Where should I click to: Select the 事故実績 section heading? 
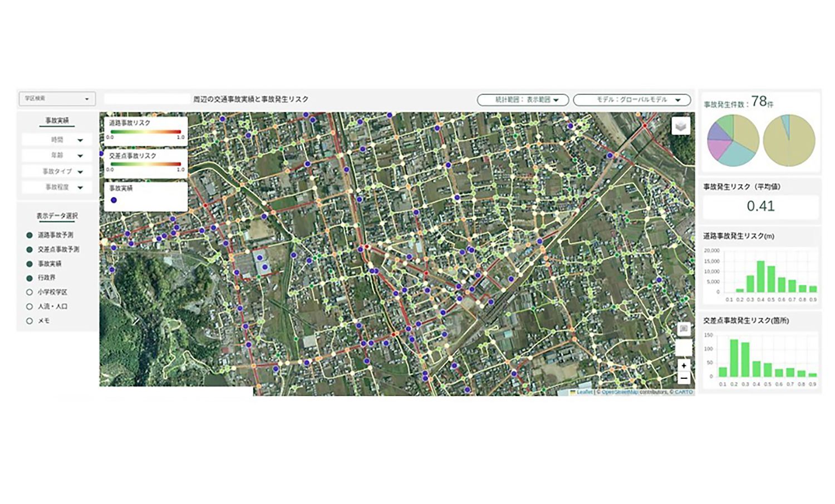click(57, 121)
